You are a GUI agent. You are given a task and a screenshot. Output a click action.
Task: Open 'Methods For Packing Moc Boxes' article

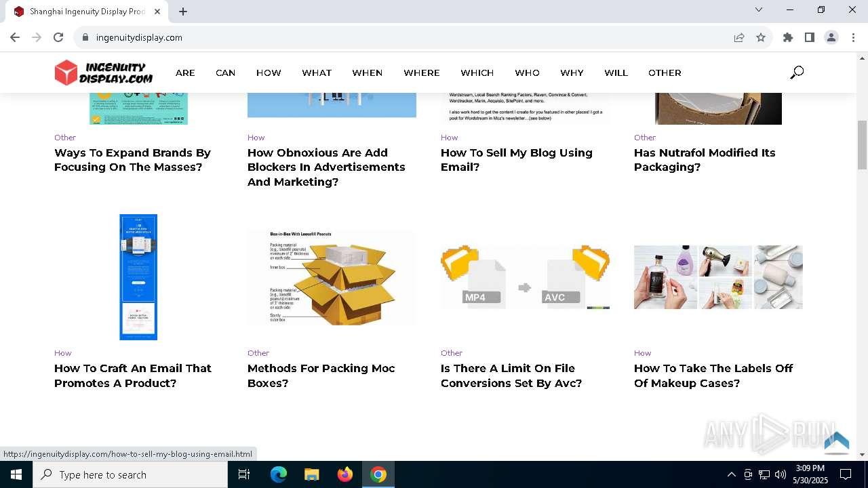tap(321, 375)
